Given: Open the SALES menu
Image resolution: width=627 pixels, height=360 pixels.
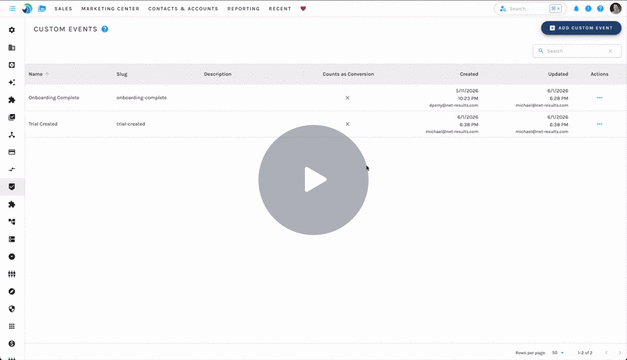Looking at the screenshot, I should pyautogui.click(x=63, y=8).
